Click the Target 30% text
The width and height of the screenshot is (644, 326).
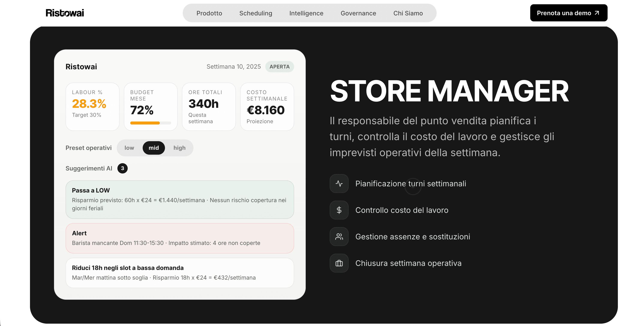tap(87, 115)
